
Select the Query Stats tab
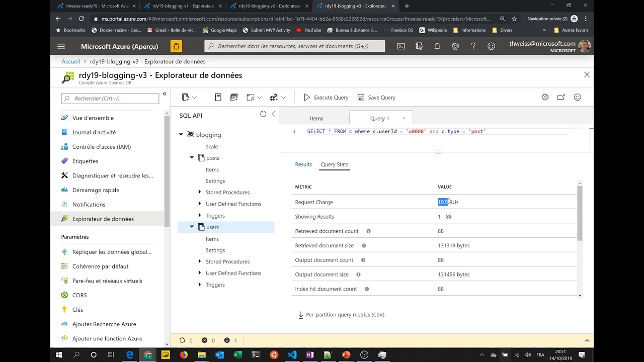coord(335,164)
